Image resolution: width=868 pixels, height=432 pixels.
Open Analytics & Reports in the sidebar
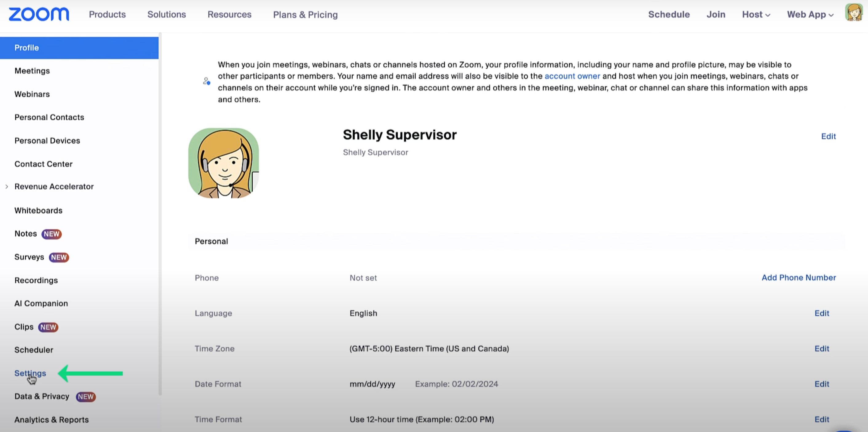pos(52,420)
